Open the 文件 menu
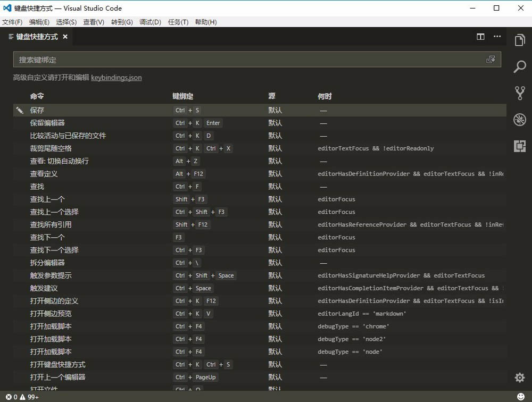The width and height of the screenshot is (532, 402). click(12, 22)
